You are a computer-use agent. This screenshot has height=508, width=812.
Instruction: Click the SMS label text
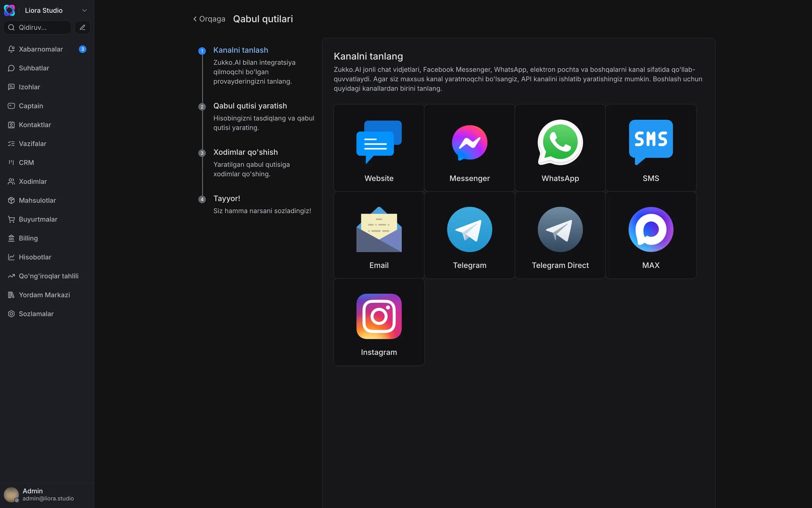[x=651, y=178]
